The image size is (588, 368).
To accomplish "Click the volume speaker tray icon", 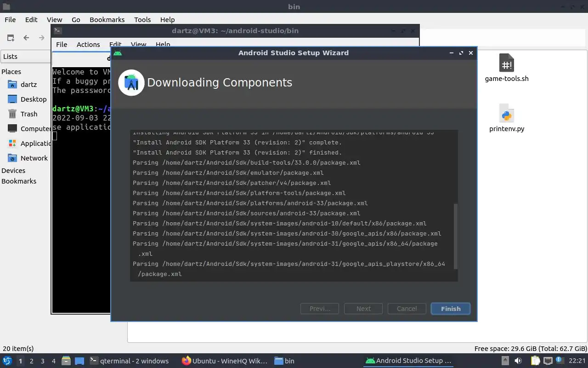I will click(518, 361).
